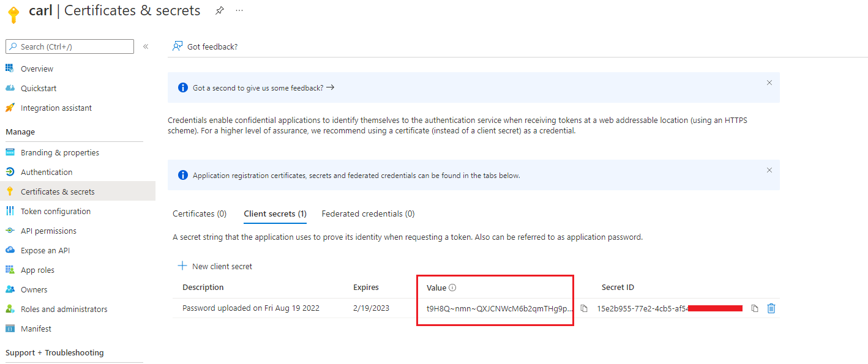Click the Manifest icon in sidebar
Image resolution: width=868 pixels, height=364 pixels.
coord(10,329)
